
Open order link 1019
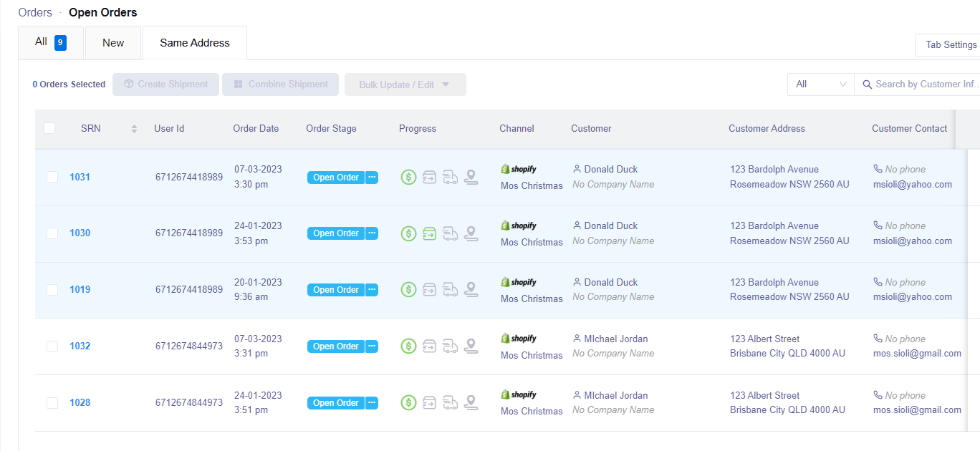pos(80,290)
